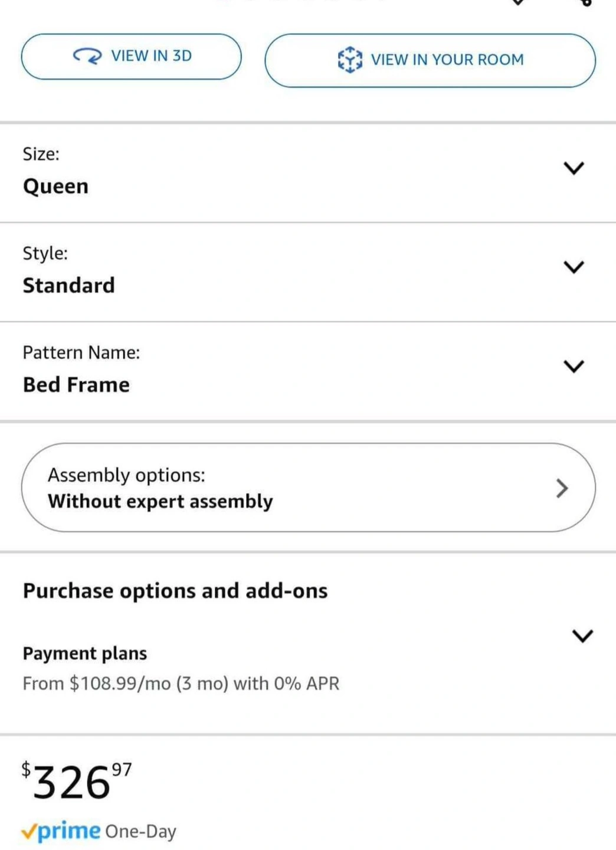Click the Payment plans heading
616x850 pixels.
85,653
